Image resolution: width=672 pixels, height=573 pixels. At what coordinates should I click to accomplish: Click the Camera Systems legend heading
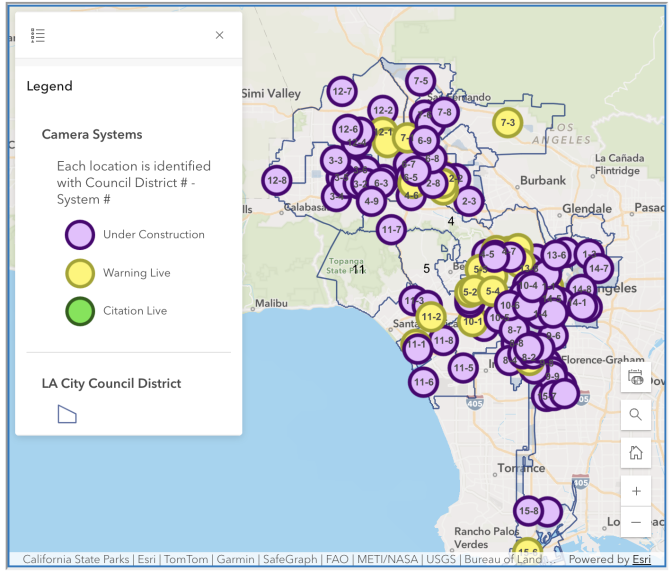pyautogui.click(x=92, y=135)
